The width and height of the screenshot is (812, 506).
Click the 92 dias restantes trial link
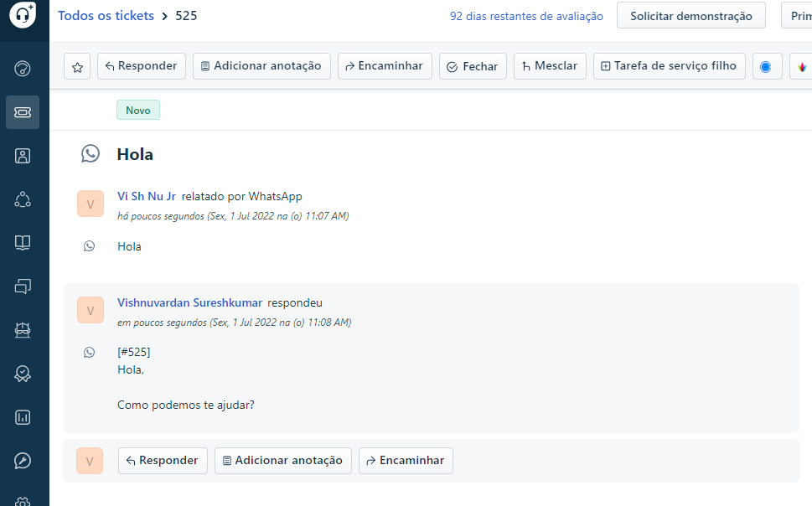525,15
